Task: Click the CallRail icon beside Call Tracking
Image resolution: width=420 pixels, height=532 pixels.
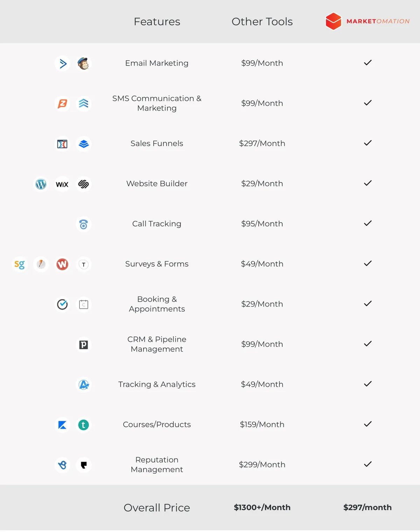Action: 83,224
